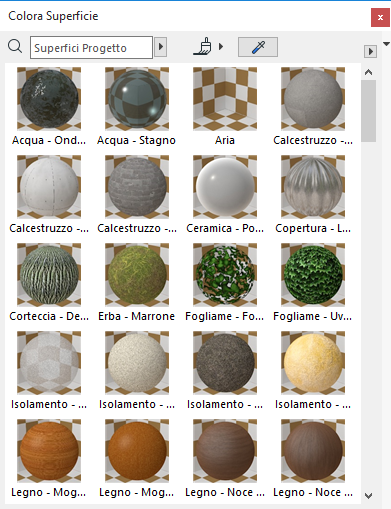Image resolution: width=391 pixels, height=509 pixels.
Task: Pick the smooth orange Legno - Mog... sphere
Action: tap(137, 451)
